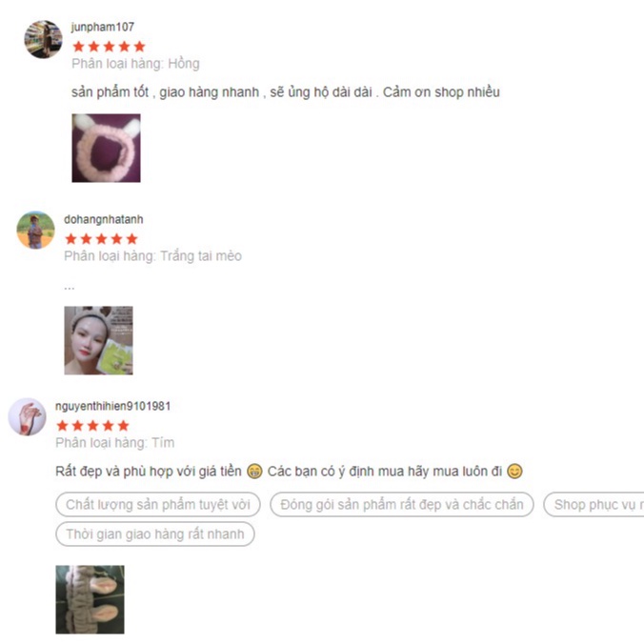The image size is (644, 644).
Task: Open nguyenthihien9101981's hand avatar
Action: [27, 416]
